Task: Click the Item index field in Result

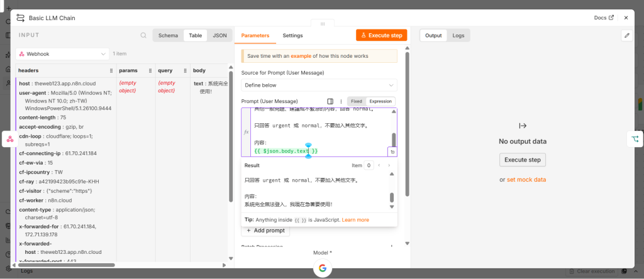Action: coord(369,166)
